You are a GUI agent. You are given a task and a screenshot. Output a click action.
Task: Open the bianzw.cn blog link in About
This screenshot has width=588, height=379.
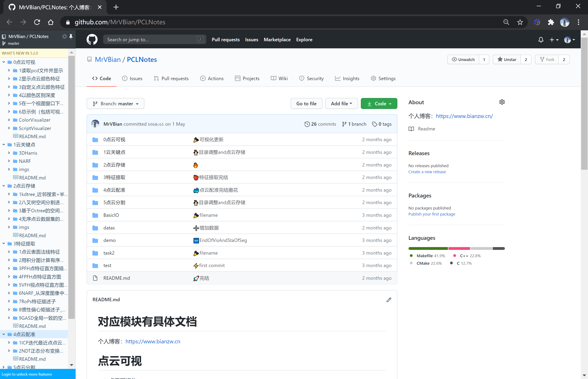pyautogui.click(x=464, y=116)
